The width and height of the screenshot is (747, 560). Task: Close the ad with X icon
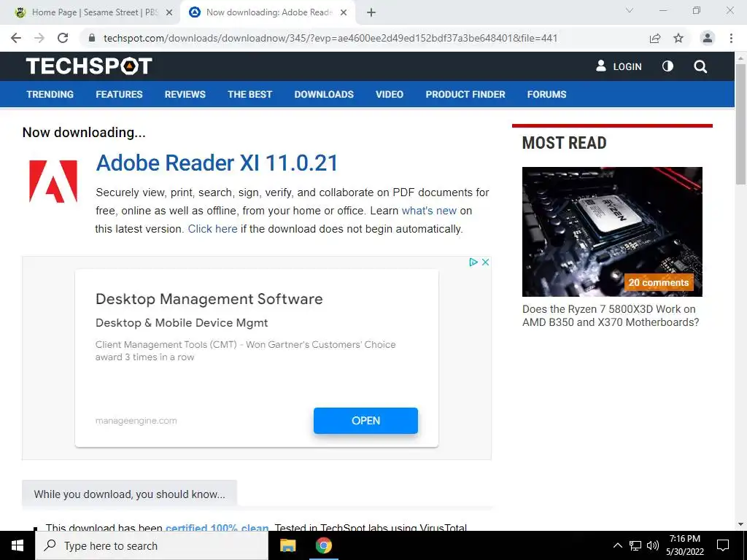click(x=485, y=262)
